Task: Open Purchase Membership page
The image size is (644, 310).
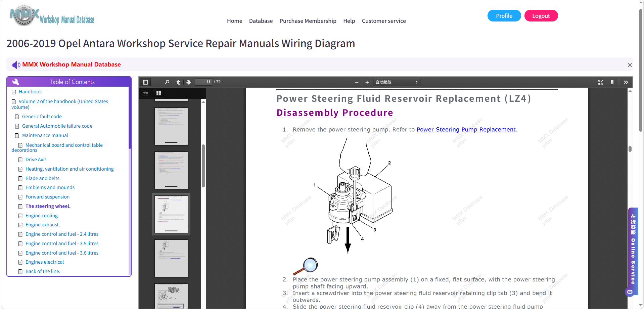Action: 308,21
